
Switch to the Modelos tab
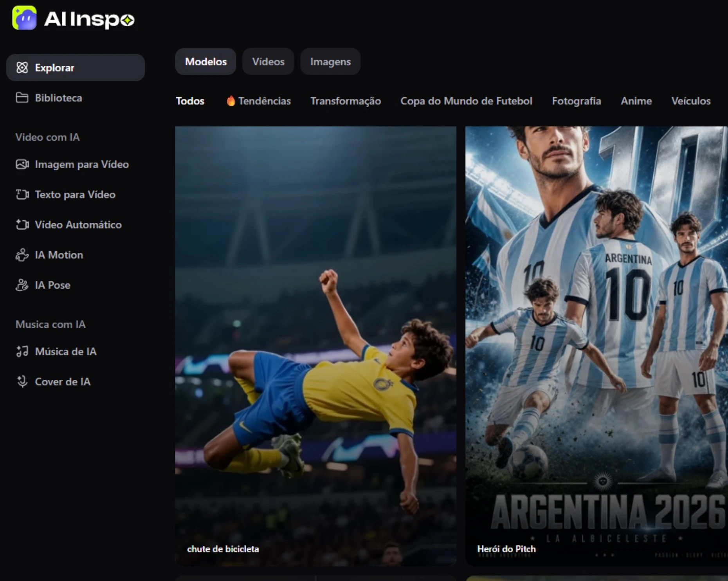[205, 61]
